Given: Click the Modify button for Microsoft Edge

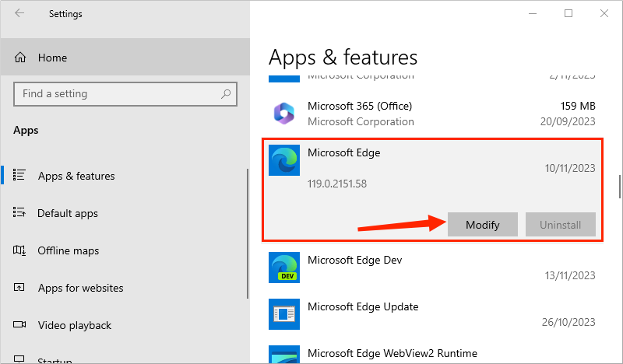Looking at the screenshot, I should coord(482,225).
